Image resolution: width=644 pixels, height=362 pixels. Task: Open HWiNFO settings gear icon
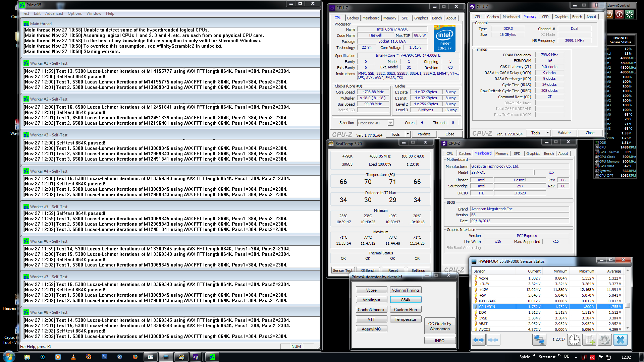604,340
